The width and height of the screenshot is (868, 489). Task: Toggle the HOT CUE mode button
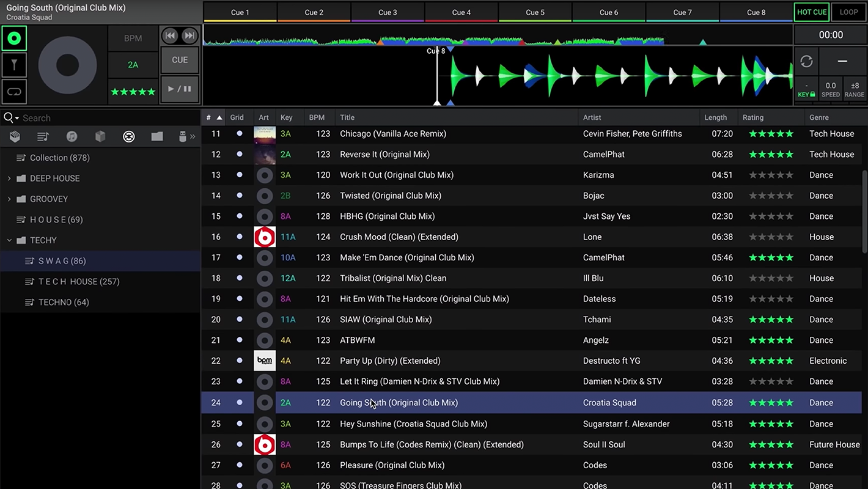812,12
